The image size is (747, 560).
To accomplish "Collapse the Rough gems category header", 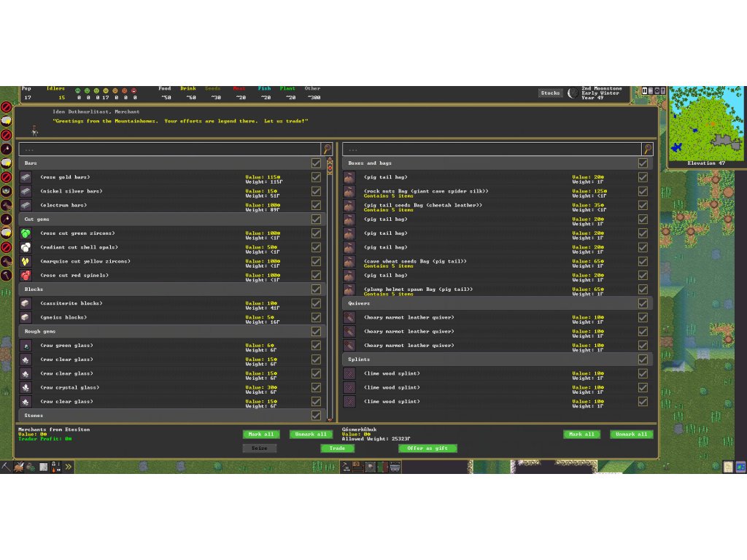I will tap(168, 331).
